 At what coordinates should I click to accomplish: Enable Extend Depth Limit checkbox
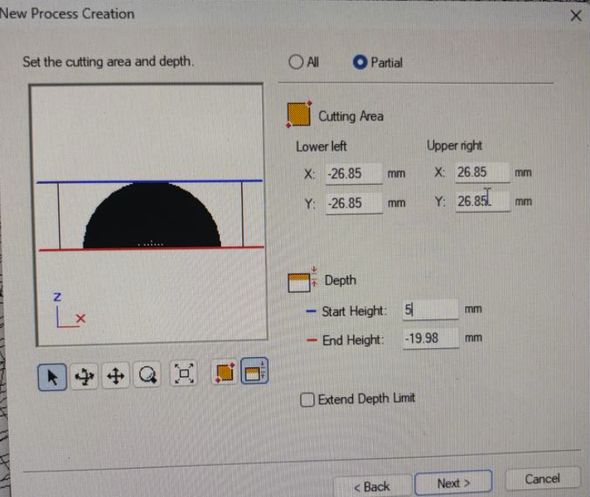pyautogui.click(x=307, y=400)
